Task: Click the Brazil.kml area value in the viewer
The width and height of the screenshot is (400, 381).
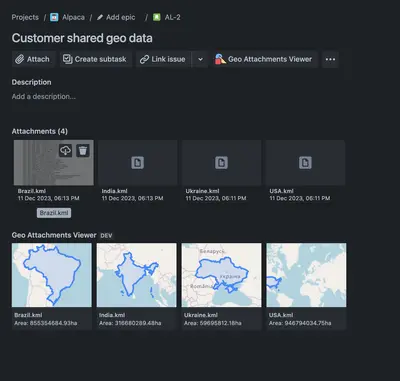Action: point(46,323)
